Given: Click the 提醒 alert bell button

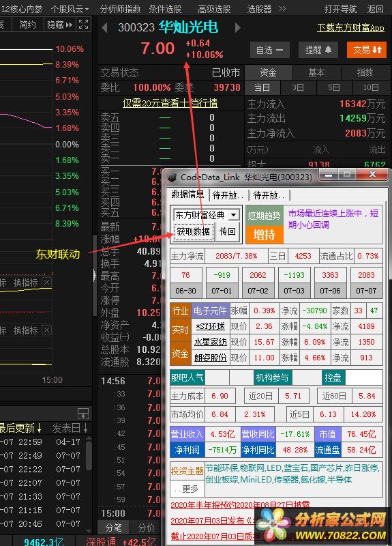Looking at the screenshot, I should pyautogui.click(x=318, y=50).
